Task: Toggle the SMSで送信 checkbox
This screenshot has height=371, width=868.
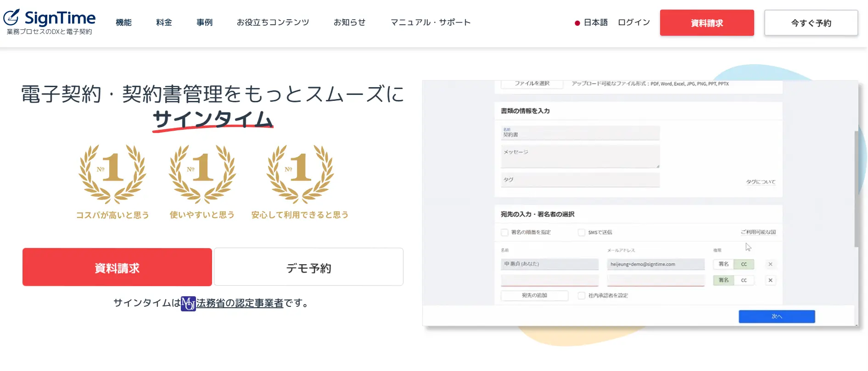Action: pyautogui.click(x=582, y=233)
